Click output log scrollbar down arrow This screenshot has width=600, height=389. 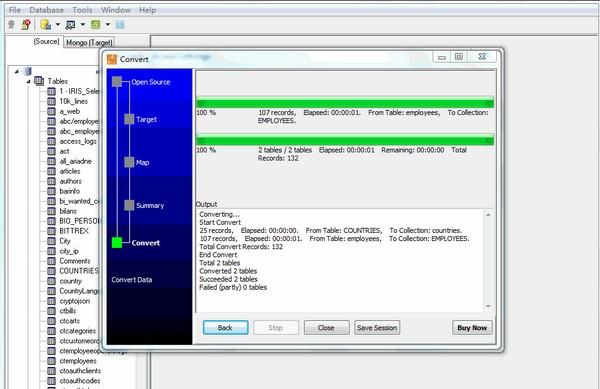(488, 306)
